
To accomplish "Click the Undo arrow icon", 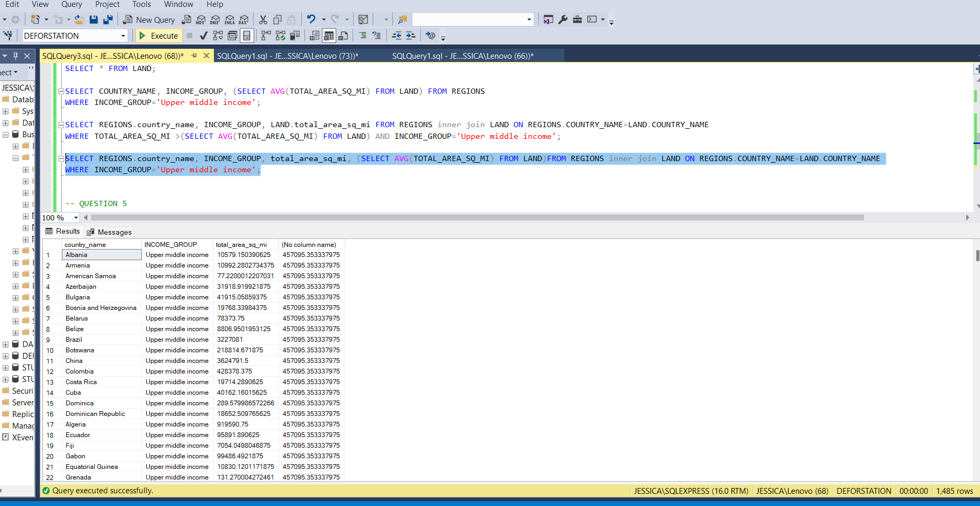I will (311, 20).
